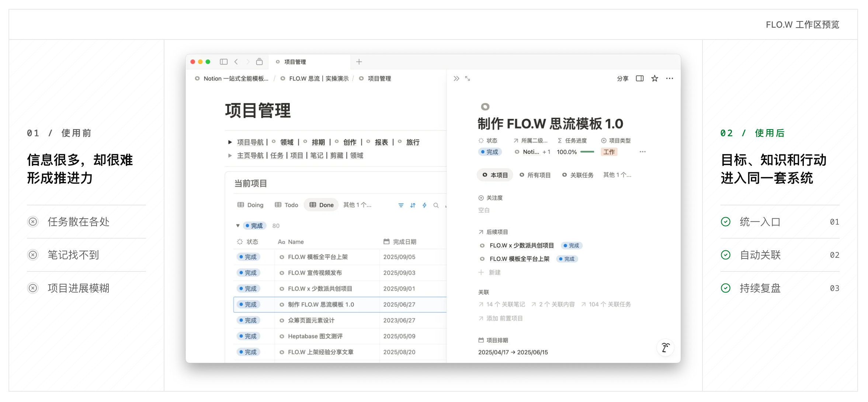868x402 pixels.
Task: Open database filter icon
Action: [401, 205]
